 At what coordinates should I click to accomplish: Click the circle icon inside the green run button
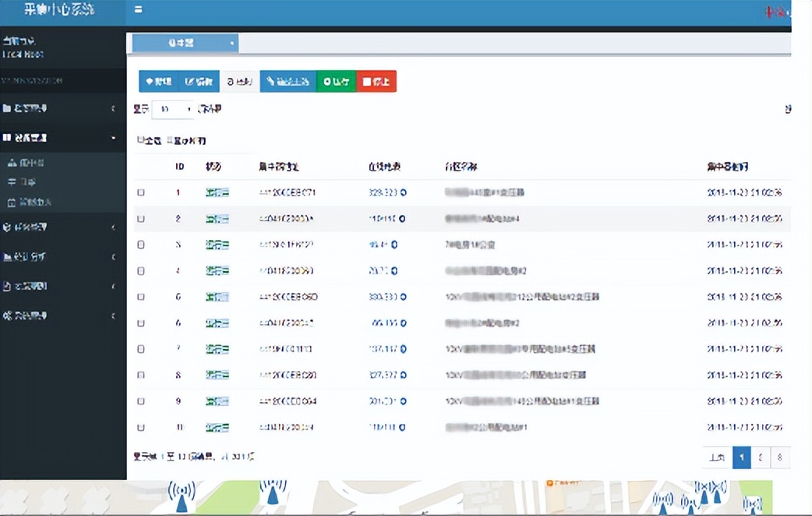326,81
